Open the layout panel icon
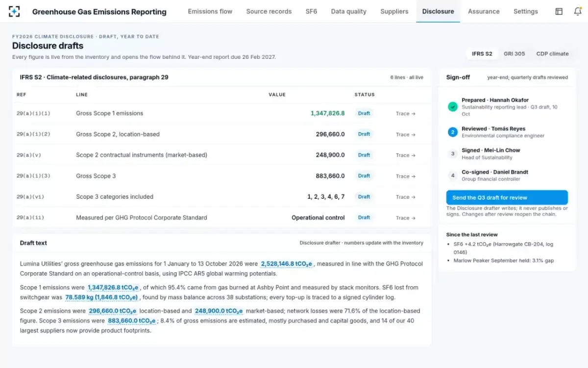 pos(559,11)
